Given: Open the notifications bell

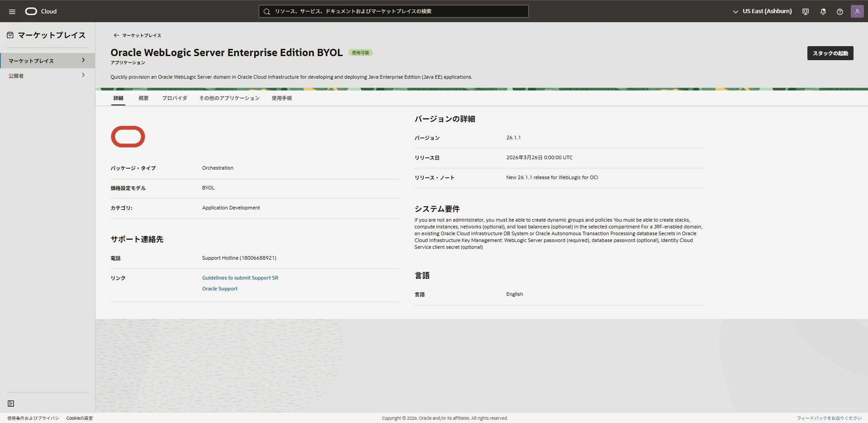Looking at the screenshot, I should click(x=823, y=11).
